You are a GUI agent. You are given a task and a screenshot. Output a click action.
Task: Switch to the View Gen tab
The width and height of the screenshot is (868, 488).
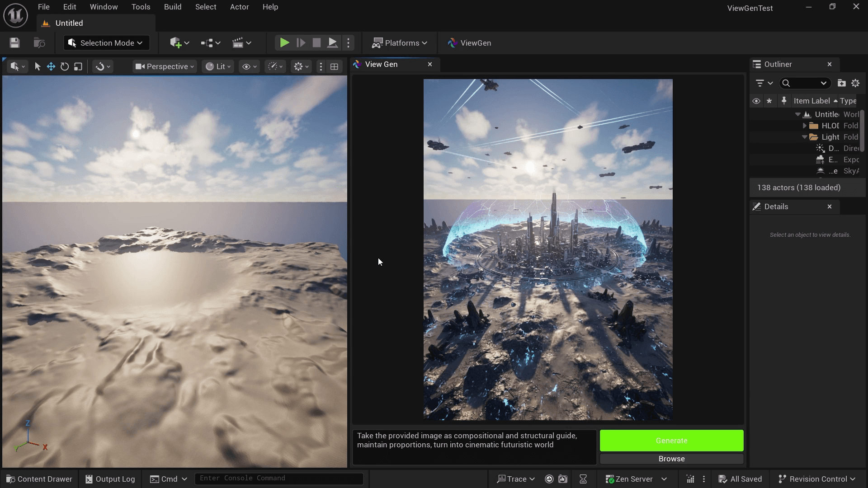coord(381,64)
